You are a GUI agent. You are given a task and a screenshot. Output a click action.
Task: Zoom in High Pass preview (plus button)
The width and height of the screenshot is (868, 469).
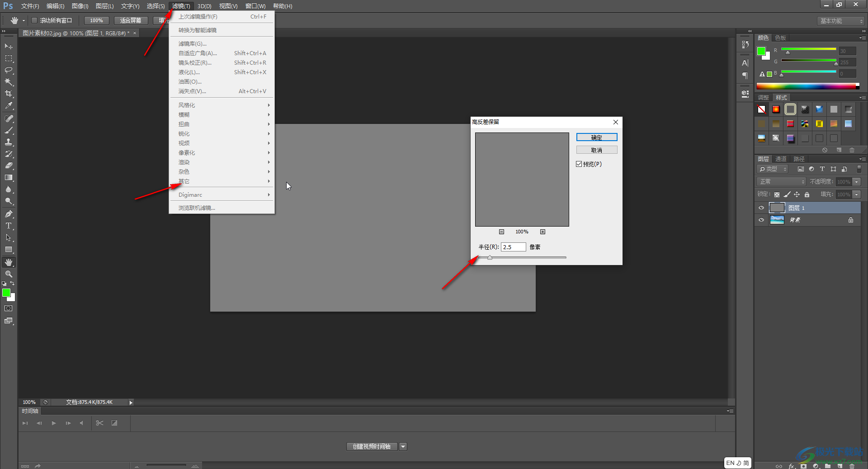pyautogui.click(x=542, y=232)
